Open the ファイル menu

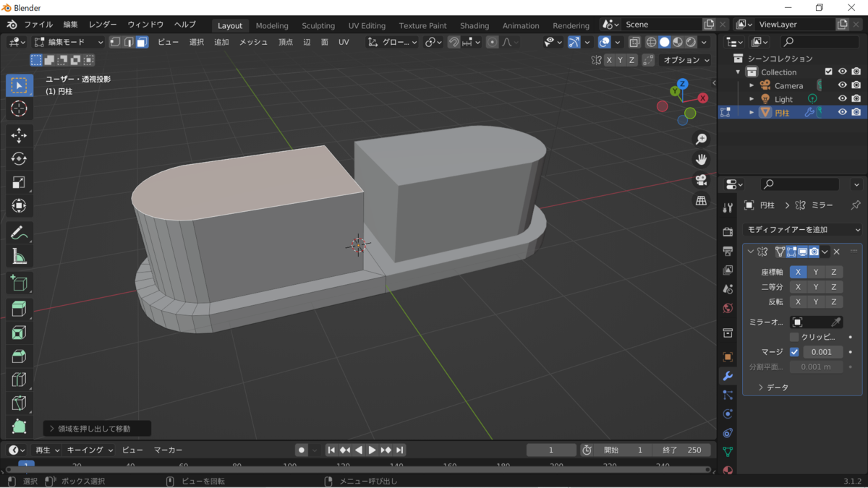[x=38, y=24]
